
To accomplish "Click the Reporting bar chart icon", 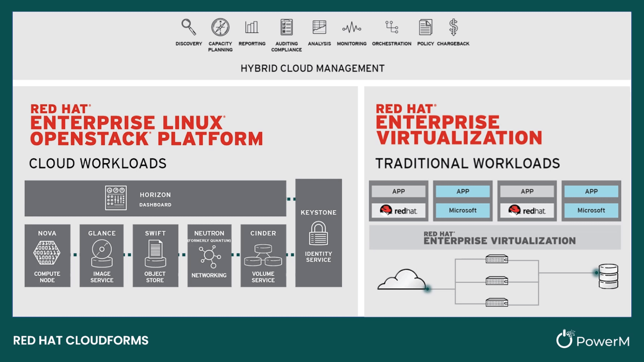I will click(252, 27).
